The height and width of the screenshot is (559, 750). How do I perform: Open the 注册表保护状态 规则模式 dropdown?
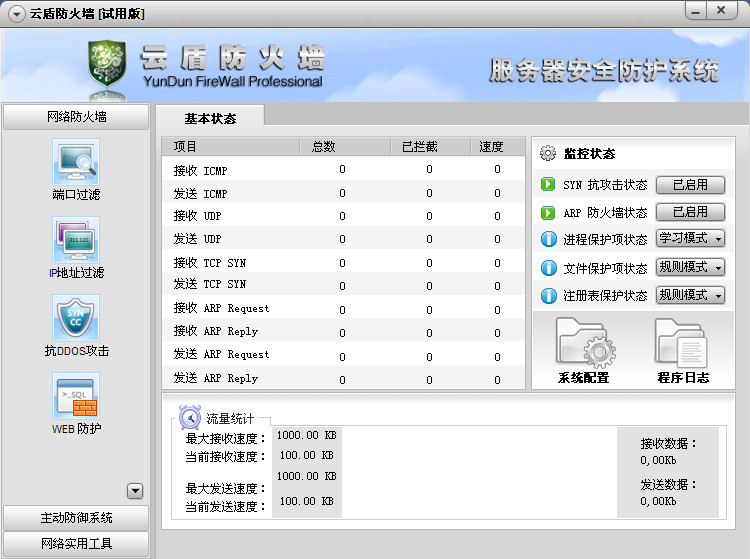click(x=690, y=295)
